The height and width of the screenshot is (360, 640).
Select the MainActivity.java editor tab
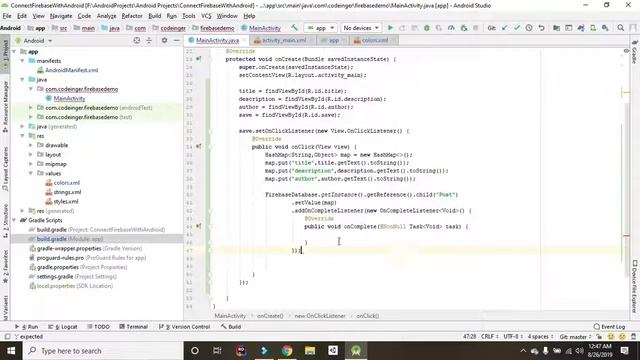[217, 40]
